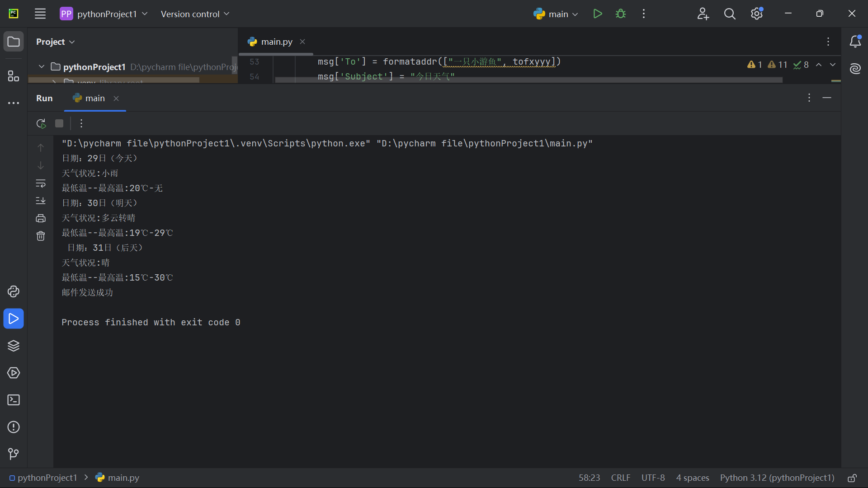Jump down the stack trace arrow
Image resolution: width=868 pixels, height=488 pixels.
coord(41,165)
